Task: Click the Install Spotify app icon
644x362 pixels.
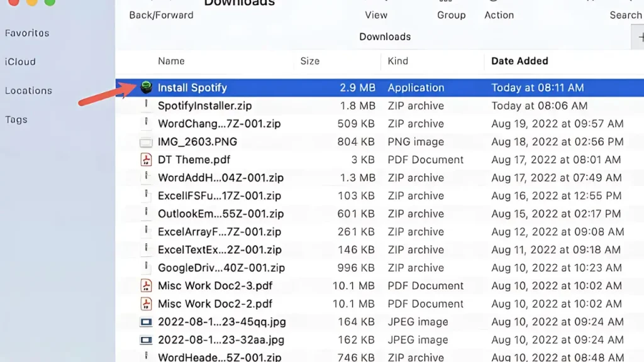Action: point(146,87)
